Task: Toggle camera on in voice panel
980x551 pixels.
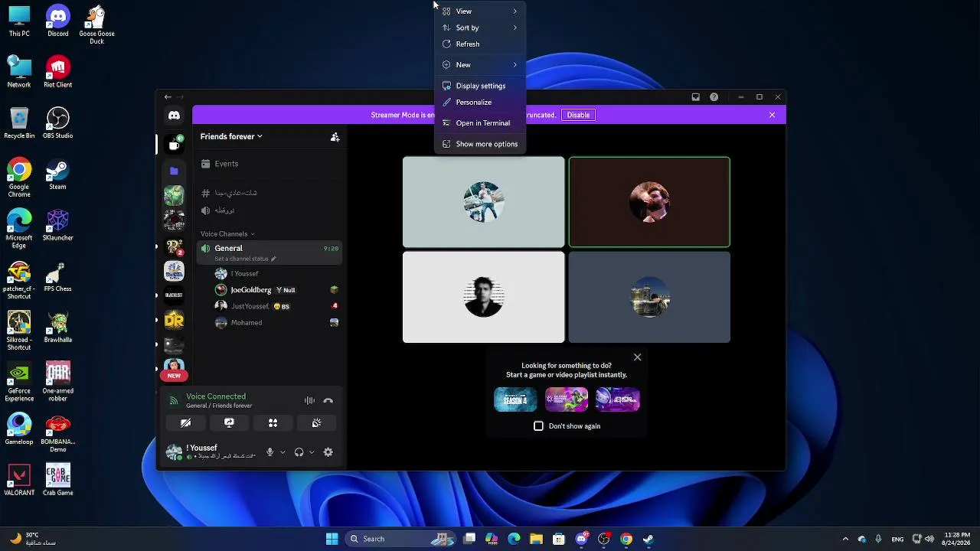Action: coord(185,423)
